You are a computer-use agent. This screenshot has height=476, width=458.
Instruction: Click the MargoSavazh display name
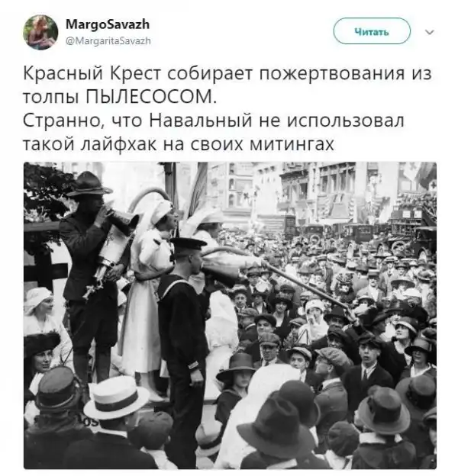tap(108, 24)
